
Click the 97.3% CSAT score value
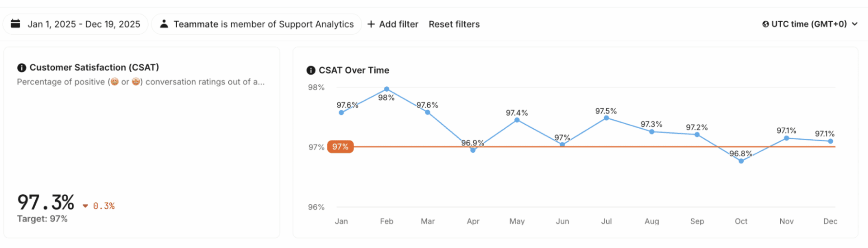[x=46, y=202]
